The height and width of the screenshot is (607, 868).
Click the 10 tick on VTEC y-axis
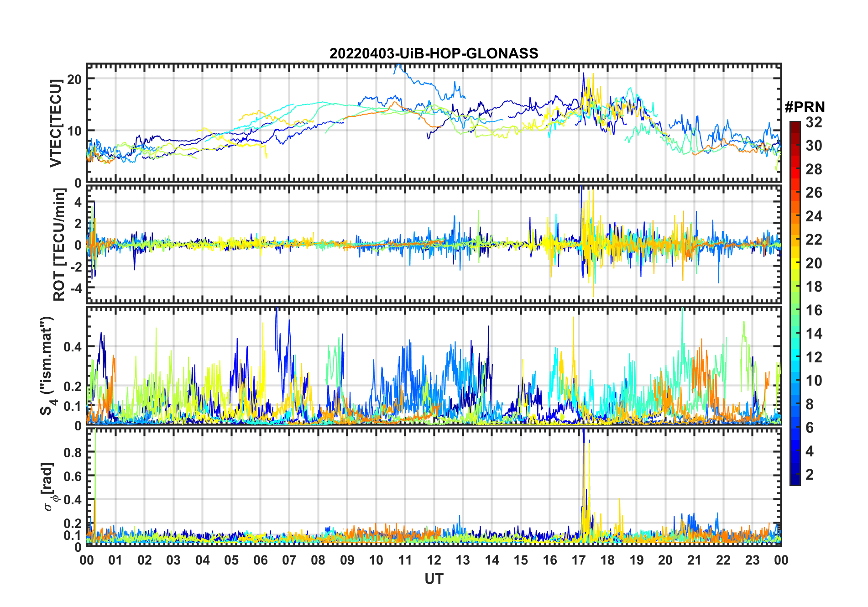click(x=74, y=131)
